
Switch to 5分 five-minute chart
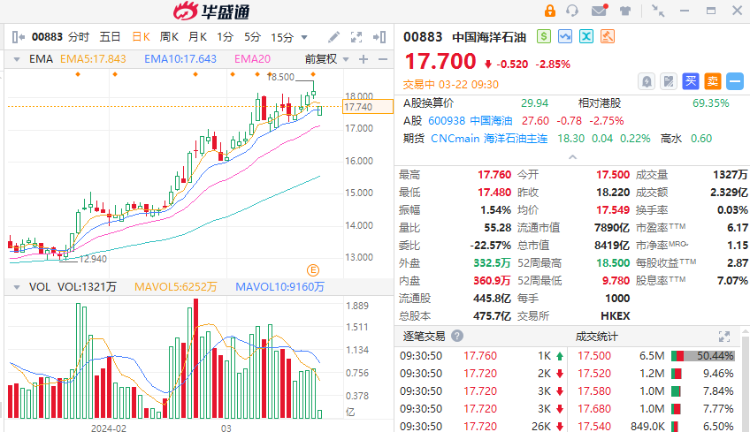tap(253, 37)
